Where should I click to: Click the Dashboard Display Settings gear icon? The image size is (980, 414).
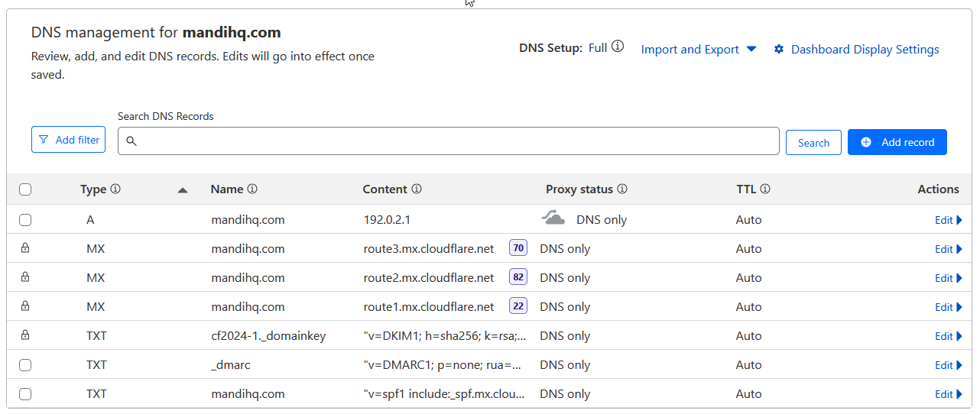779,50
